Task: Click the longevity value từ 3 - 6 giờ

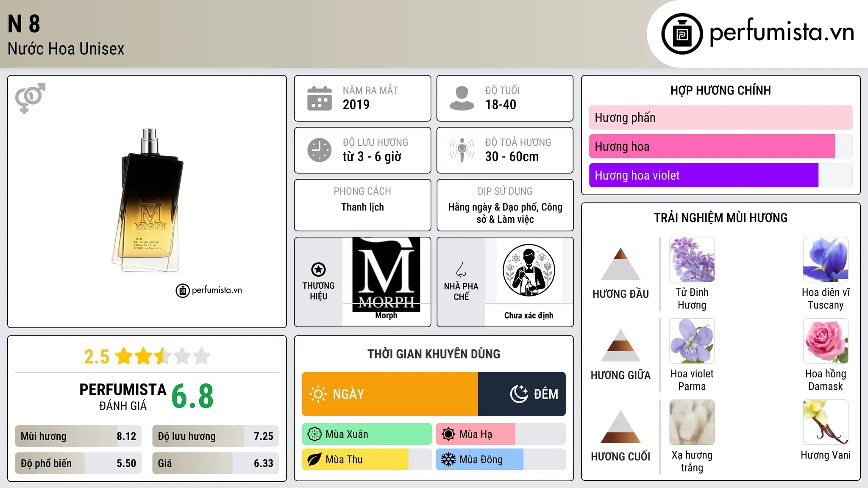Action: pos(372,157)
